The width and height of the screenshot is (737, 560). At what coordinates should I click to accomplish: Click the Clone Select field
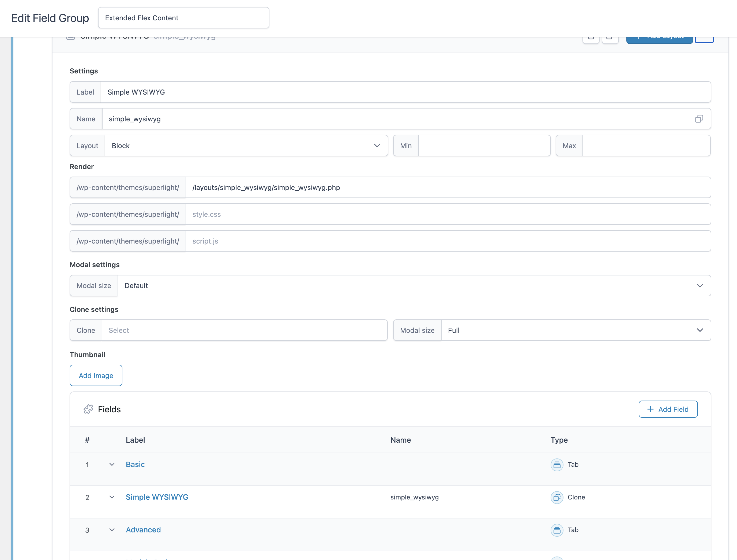pyautogui.click(x=244, y=330)
